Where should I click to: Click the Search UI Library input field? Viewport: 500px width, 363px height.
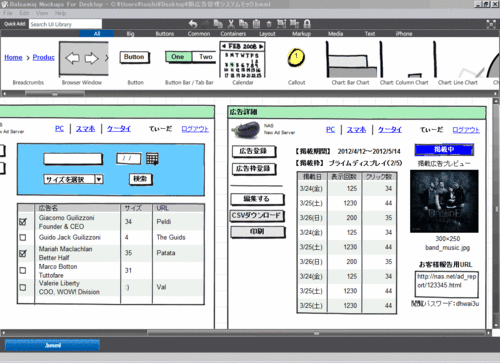tap(65, 24)
